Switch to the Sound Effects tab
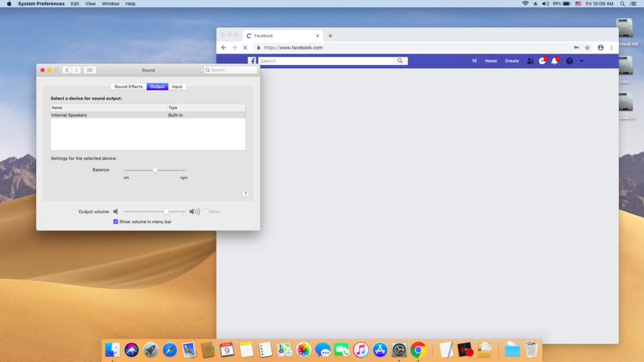This screenshot has height=362, width=644. coord(129,86)
